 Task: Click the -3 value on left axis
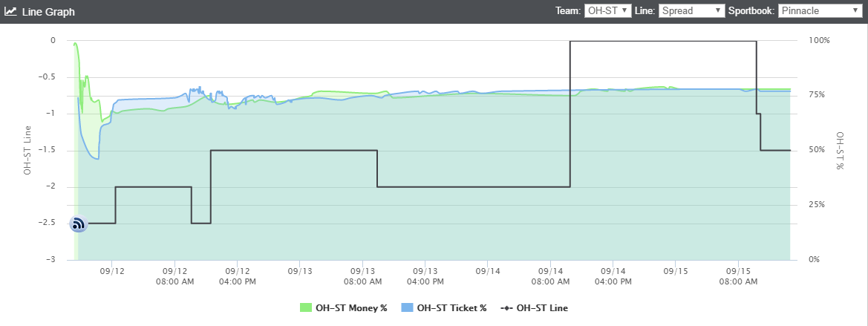tap(50, 260)
